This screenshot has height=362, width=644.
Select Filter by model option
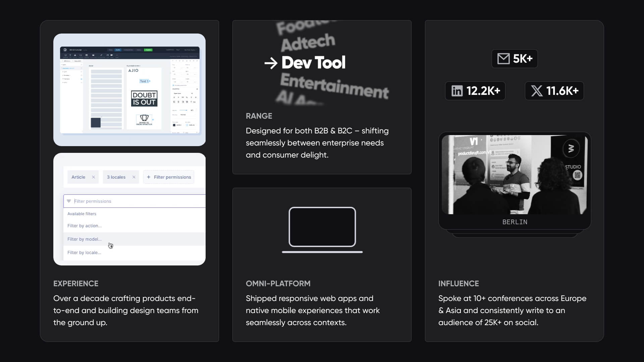(85, 239)
